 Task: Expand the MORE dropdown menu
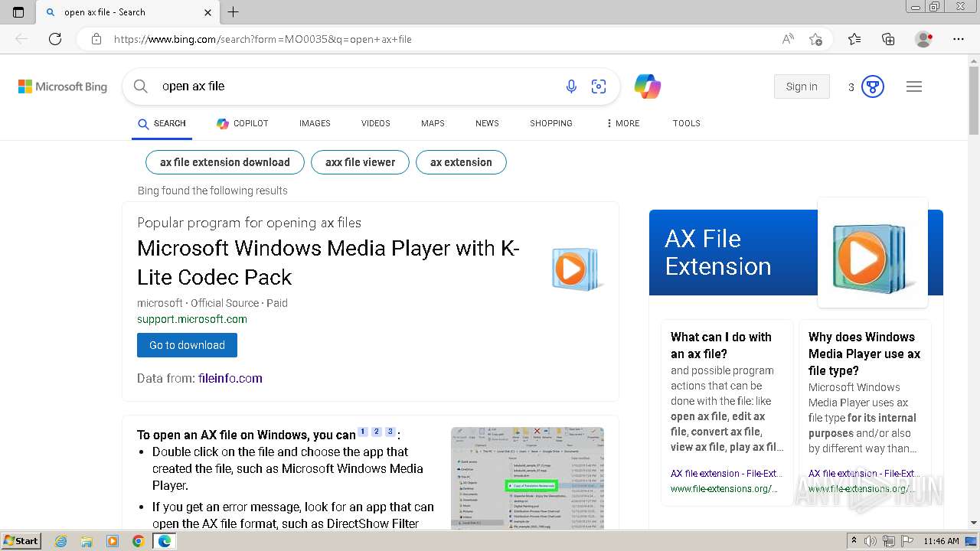click(x=622, y=123)
